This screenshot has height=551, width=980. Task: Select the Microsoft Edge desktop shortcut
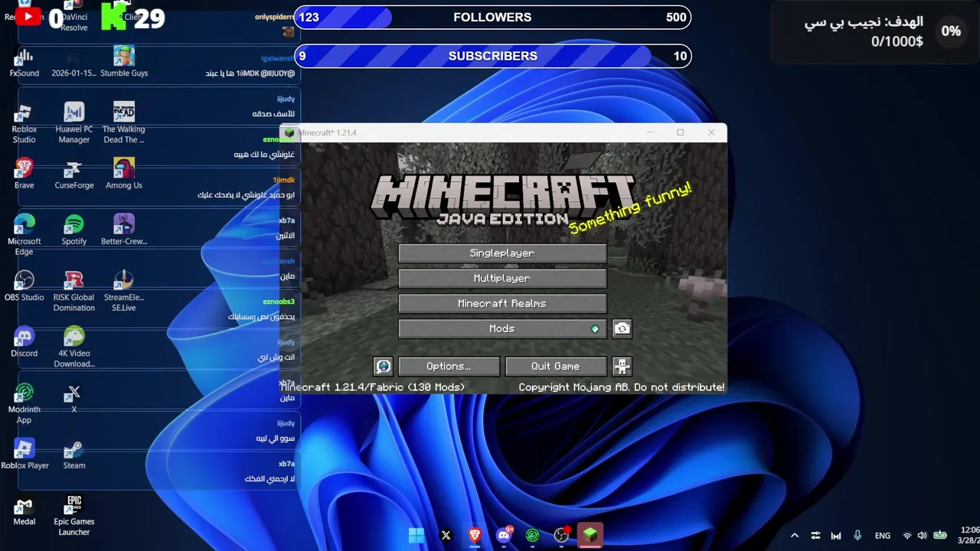(24, 236)
